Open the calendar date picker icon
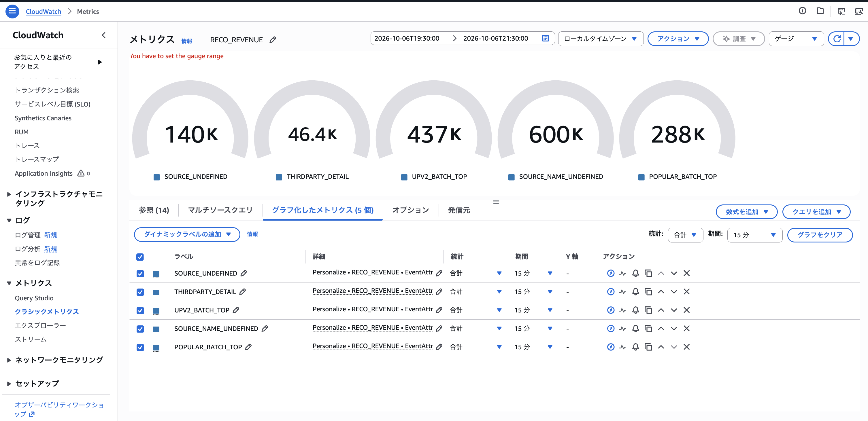The height and width of the screenshot is (421, 868). click(x=545, y=38)
